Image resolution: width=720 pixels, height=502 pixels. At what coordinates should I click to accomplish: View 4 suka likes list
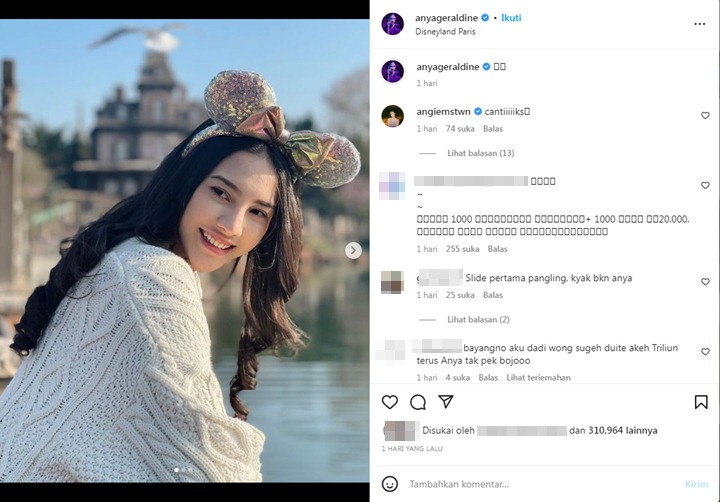[457, 378]
